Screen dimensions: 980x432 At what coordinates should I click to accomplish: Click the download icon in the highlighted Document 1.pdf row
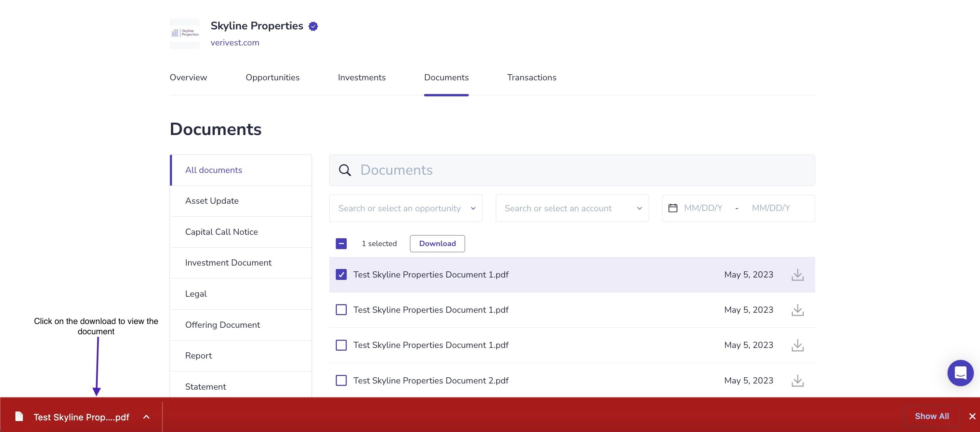(797, 274)
